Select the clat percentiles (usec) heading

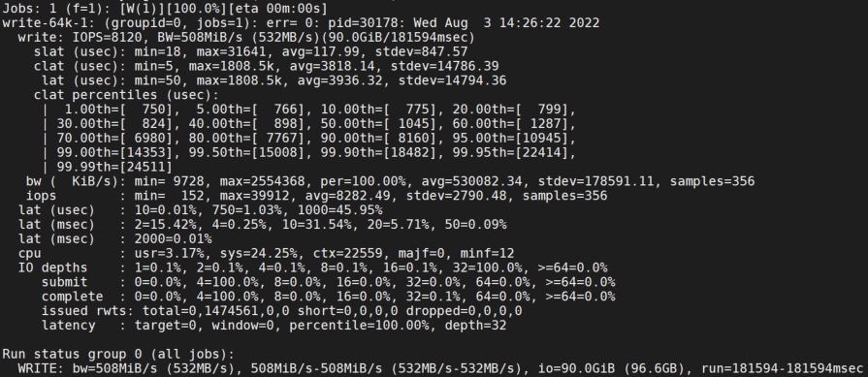[127, 95]
